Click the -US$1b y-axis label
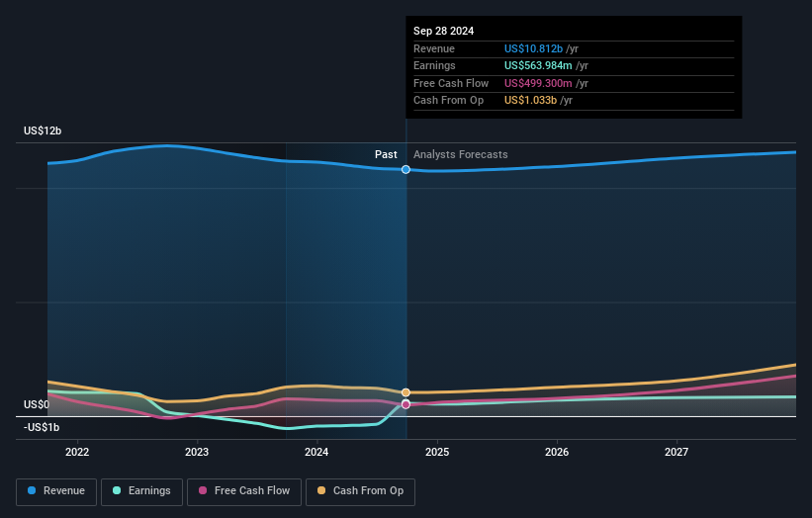This screenshot has width=812, height=518. tap(42, 427)
